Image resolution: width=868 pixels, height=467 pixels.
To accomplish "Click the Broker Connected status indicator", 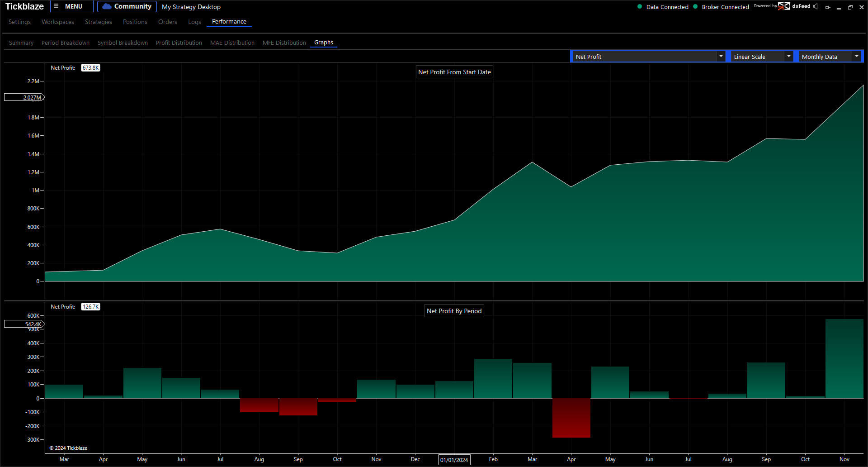I will (x=721, y=7).
